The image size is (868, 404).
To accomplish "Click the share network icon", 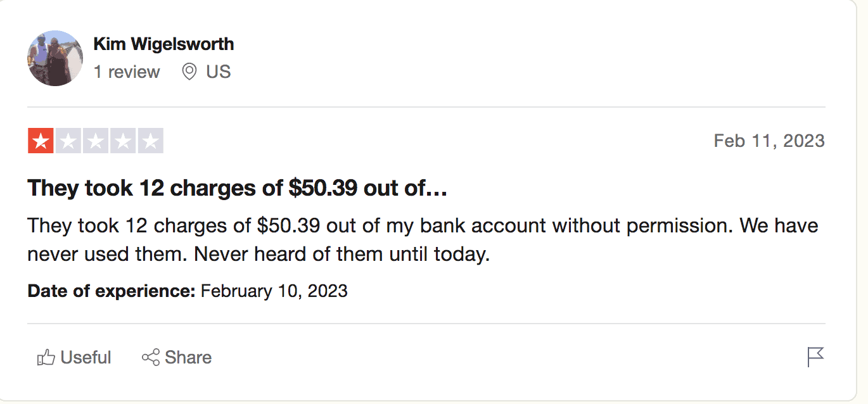I will [x=151, y=358].
